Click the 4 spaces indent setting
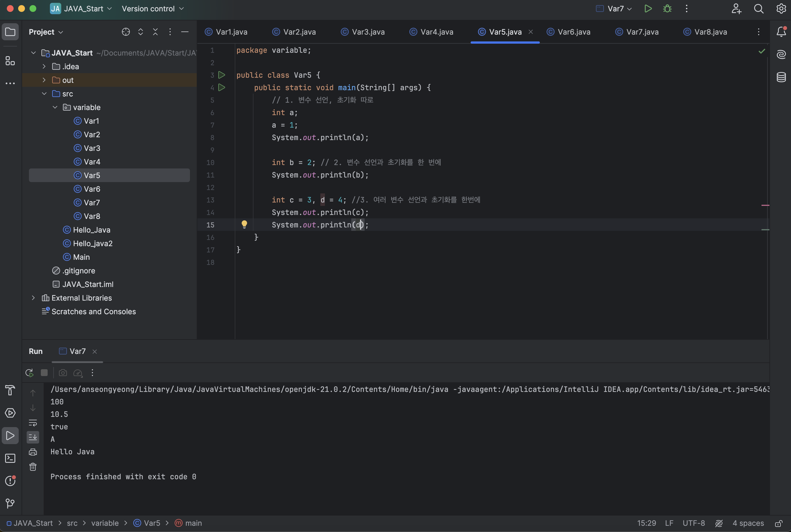This screenshot has height=532, width=791. point(748,523)
